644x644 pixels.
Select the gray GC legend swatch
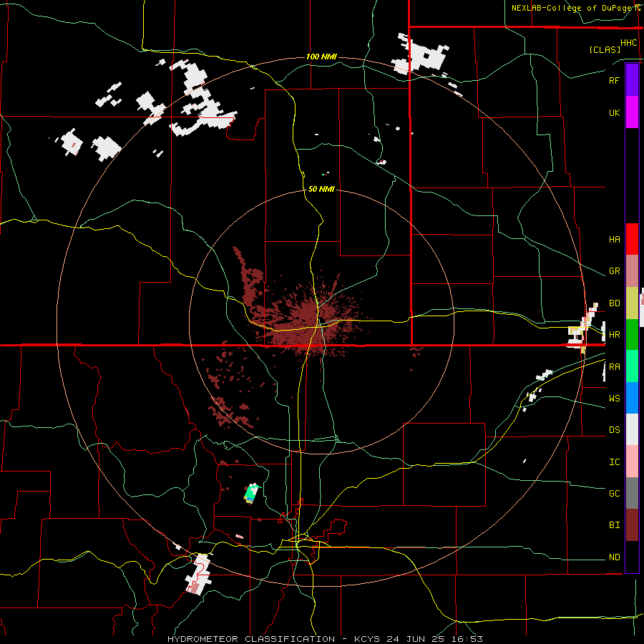[632, 493]
